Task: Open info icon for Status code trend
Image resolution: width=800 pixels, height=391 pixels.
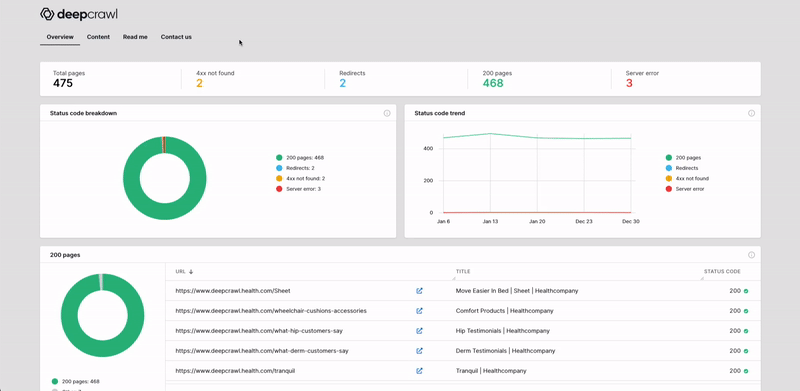Action: pos(751,113)
